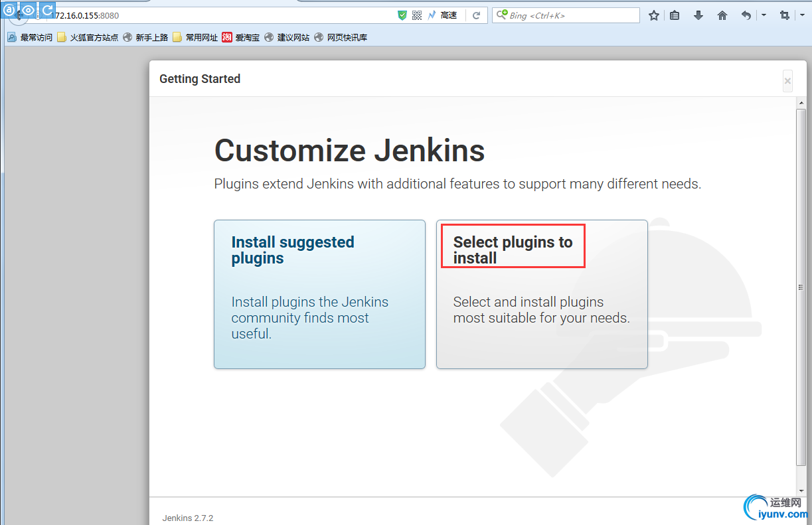Open the 最常访问 bookmark
812x525 pixels.
(x=30, y=38)
